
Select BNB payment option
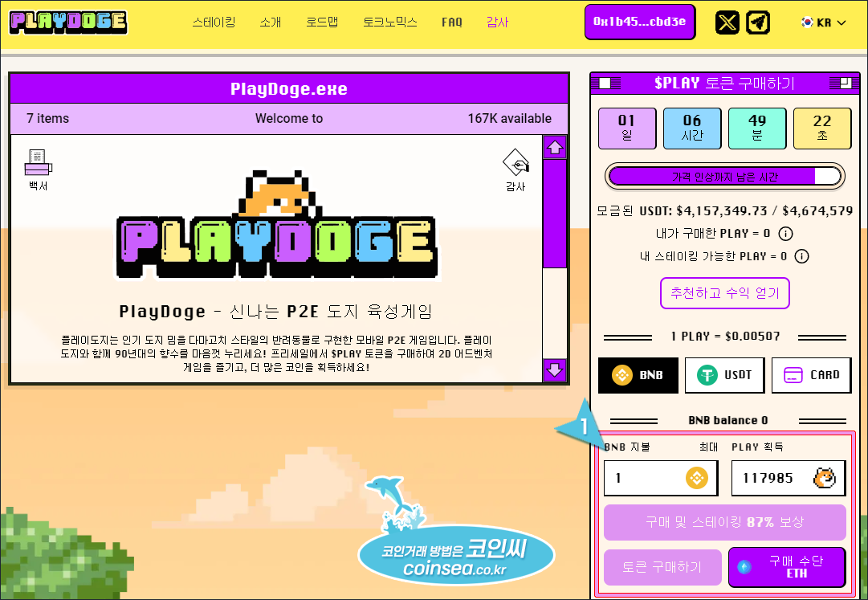(638, 375)
